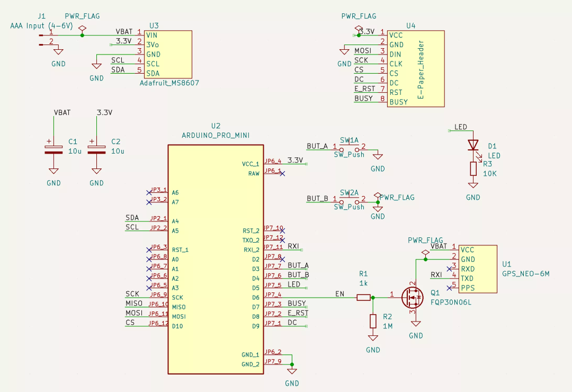Select the U3 sensor component body
Viewport: 572px width, 392px height.
click(168, 54)
